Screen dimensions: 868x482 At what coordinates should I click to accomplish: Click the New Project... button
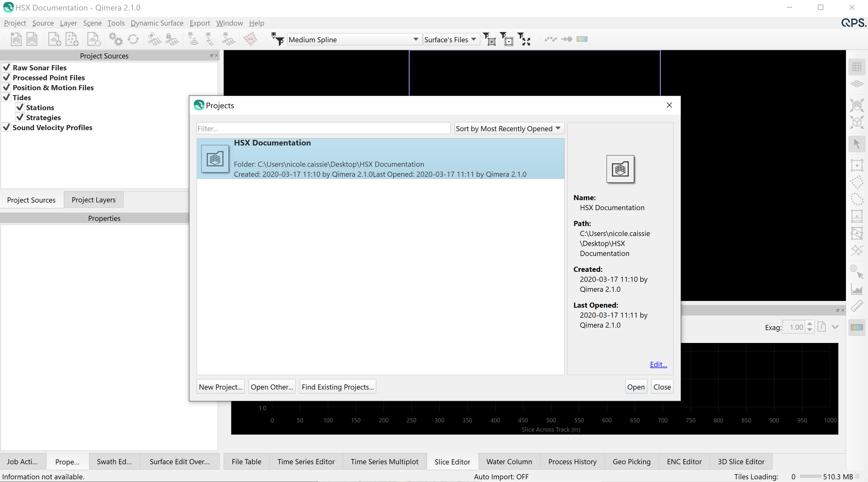pos(220,387)
